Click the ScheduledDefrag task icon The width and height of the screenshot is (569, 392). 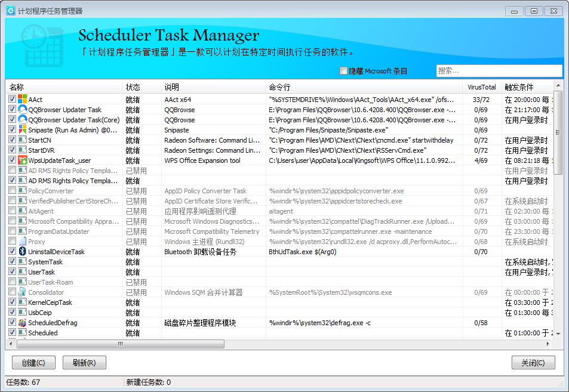point(23,323)
